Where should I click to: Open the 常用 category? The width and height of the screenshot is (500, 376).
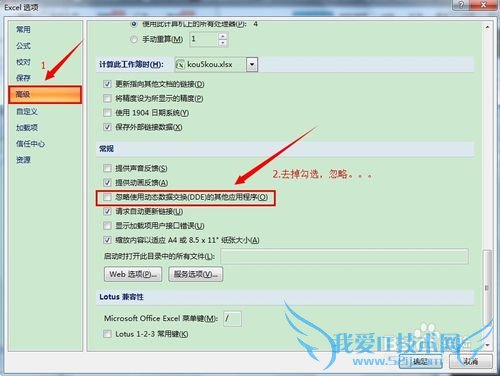click(23, 29)
